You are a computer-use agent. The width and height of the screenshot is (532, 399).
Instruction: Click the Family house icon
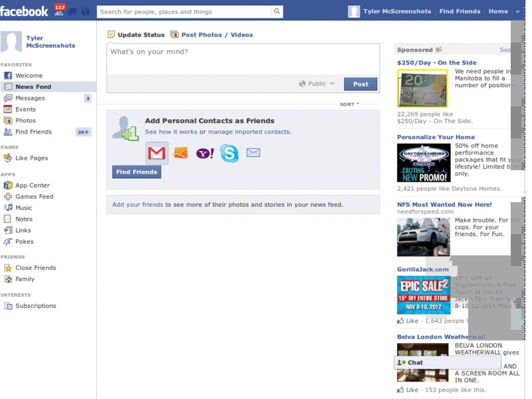coord(8,279)
